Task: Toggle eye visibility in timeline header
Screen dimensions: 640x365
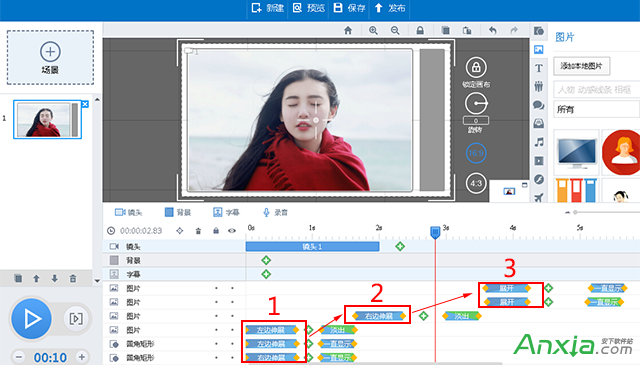Action: coord(232,231)
